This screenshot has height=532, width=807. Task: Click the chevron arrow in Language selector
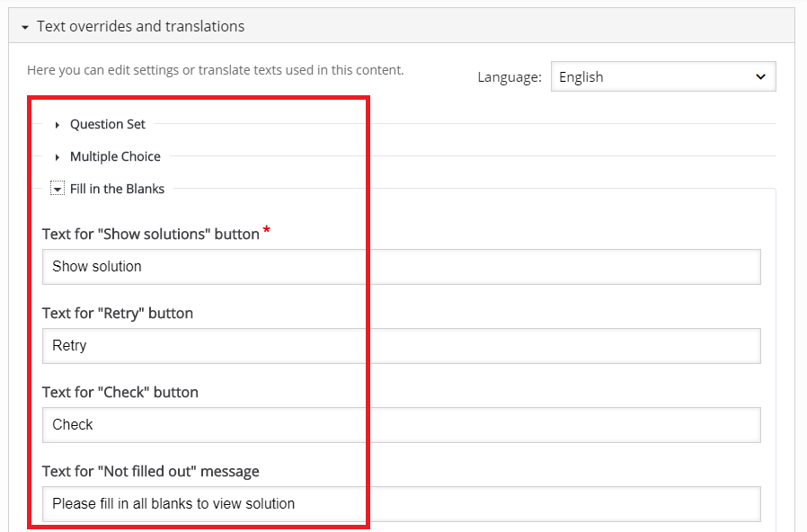tap(760, 76)
